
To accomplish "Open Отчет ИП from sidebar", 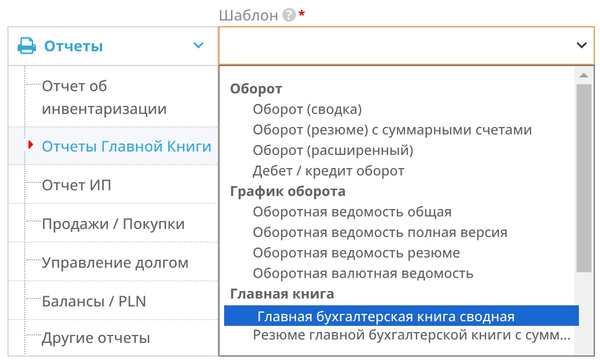I will click(x=76, y=185).
